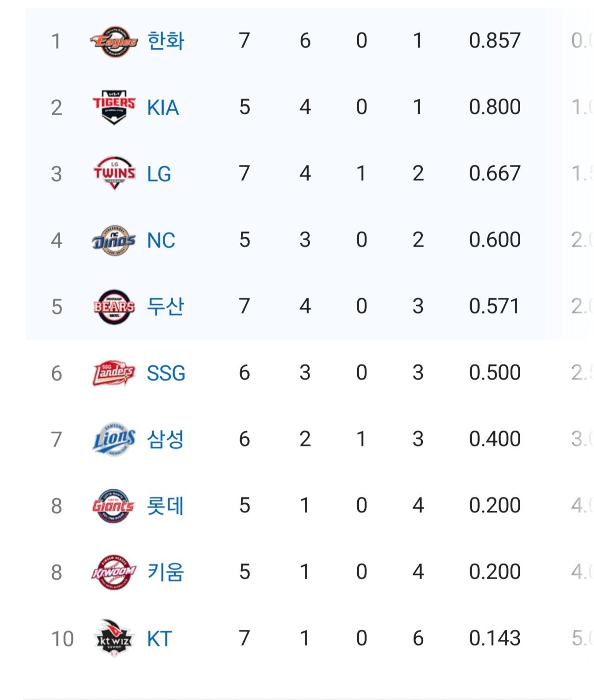
Task: Click the KIA Tigers team logo
Action: pyautogui.click(x=114, y=107)
